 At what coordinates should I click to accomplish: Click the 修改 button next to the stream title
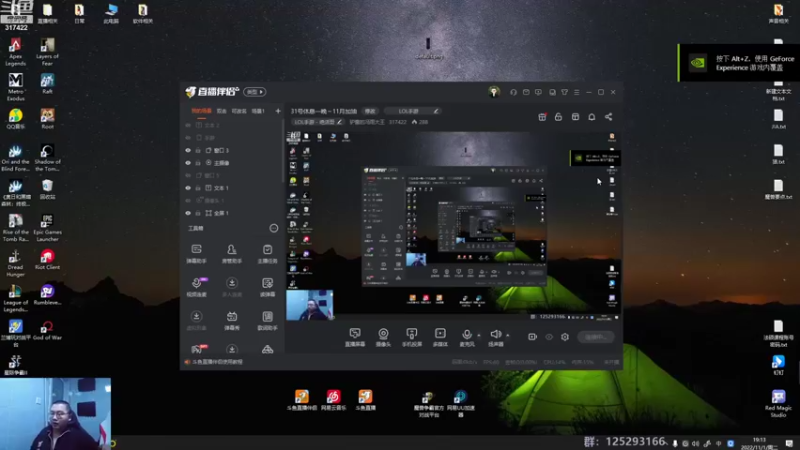(x=370, y=111)
